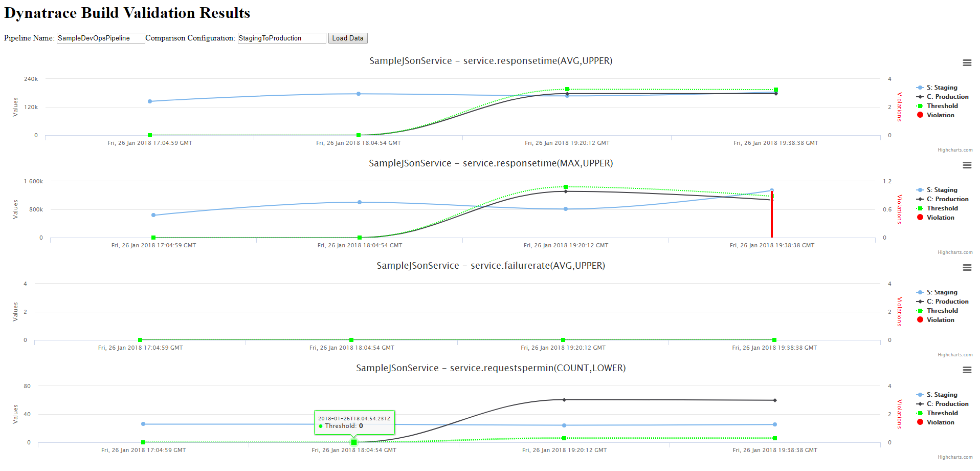
Task: Open the responsetime MAX chart hamburger menu
Action: click(x=967, y=165)
